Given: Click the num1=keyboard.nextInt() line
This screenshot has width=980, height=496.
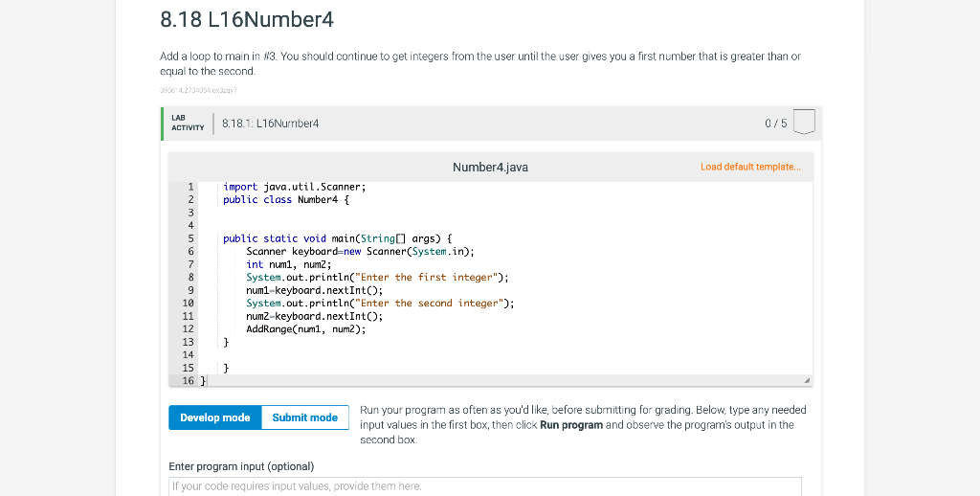Looking at the screenshot, I should (314, 290).
